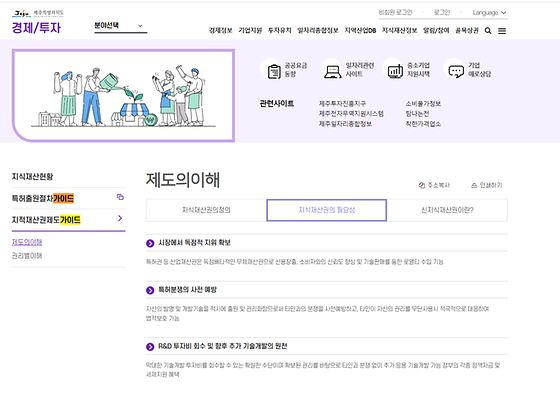Click the 로그인 link

click(x=442, y=12)
